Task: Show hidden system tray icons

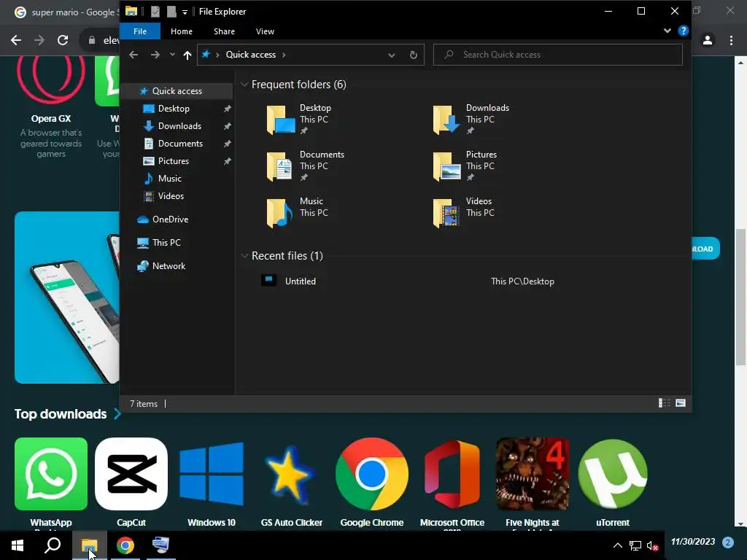Action: 617,545
